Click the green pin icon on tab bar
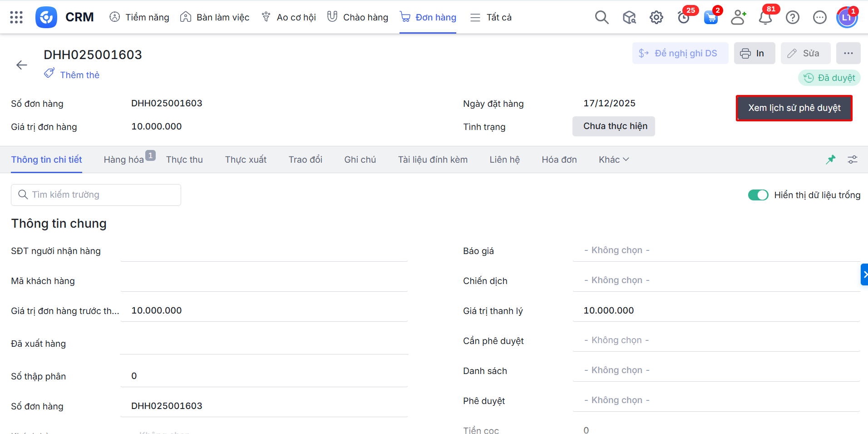The height and width of the screenshot is (434, 868). click(830, 160)
